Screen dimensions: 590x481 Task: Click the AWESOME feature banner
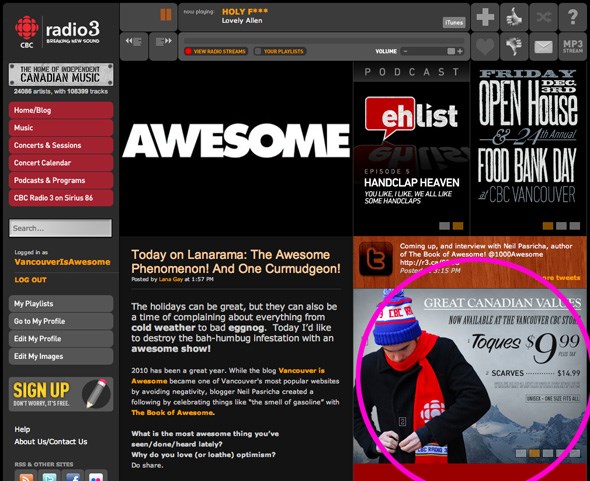(236, 149)
